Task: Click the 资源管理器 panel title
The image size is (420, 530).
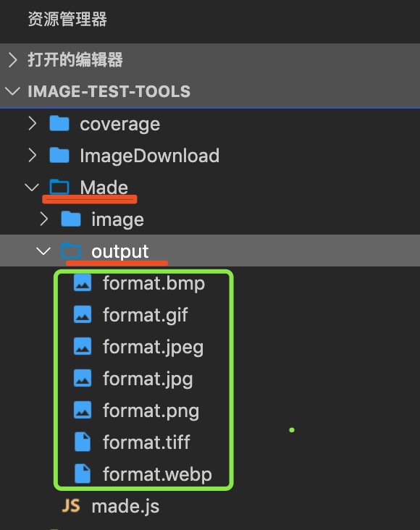Action: 67,19
